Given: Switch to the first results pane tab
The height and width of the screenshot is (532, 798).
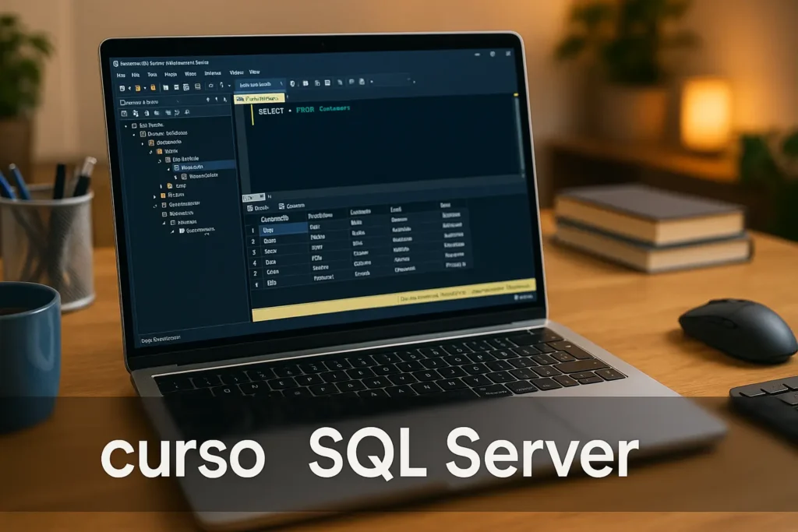Looking at the screenshot, I should pyautogui.click(x=258, y=207).
